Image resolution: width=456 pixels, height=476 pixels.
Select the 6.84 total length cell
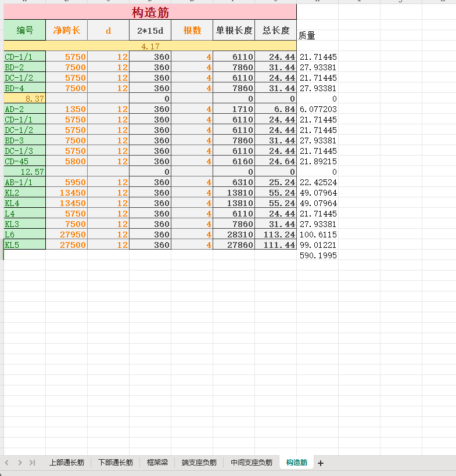click(x=276, y=109)
